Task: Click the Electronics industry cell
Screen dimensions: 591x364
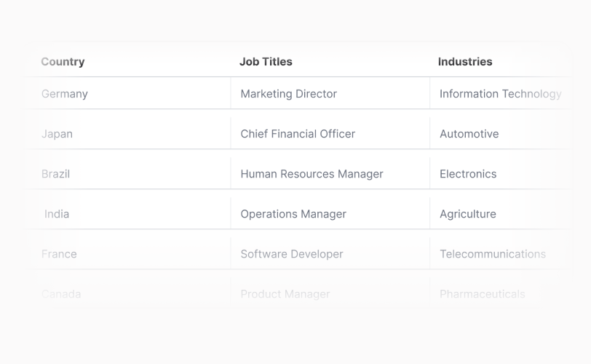Action: (x=468, y=174)
